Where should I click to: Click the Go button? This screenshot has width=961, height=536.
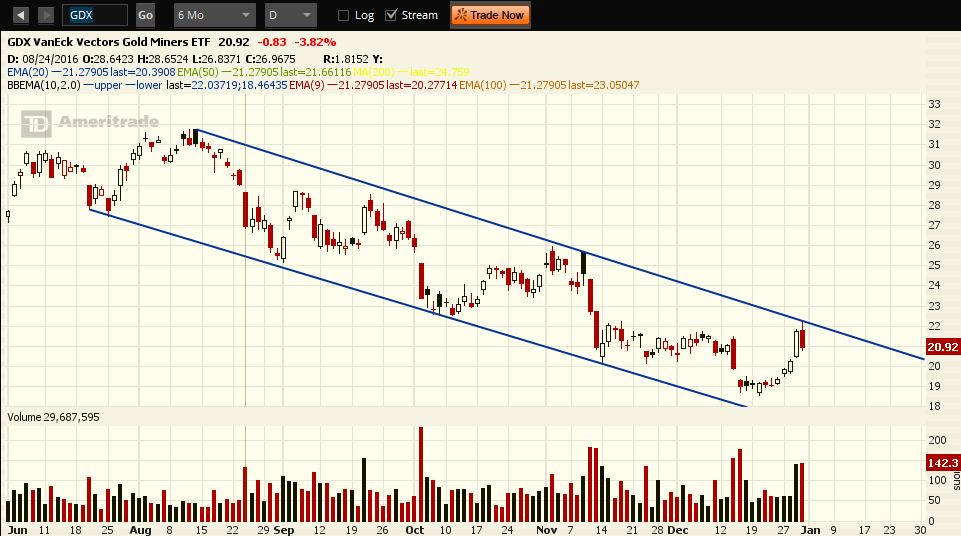[145, 15]
